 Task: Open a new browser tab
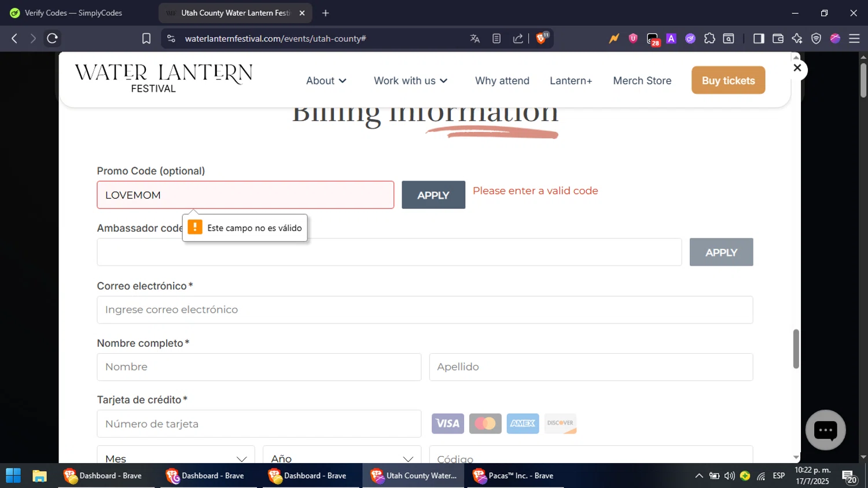(x=326, y=13)
